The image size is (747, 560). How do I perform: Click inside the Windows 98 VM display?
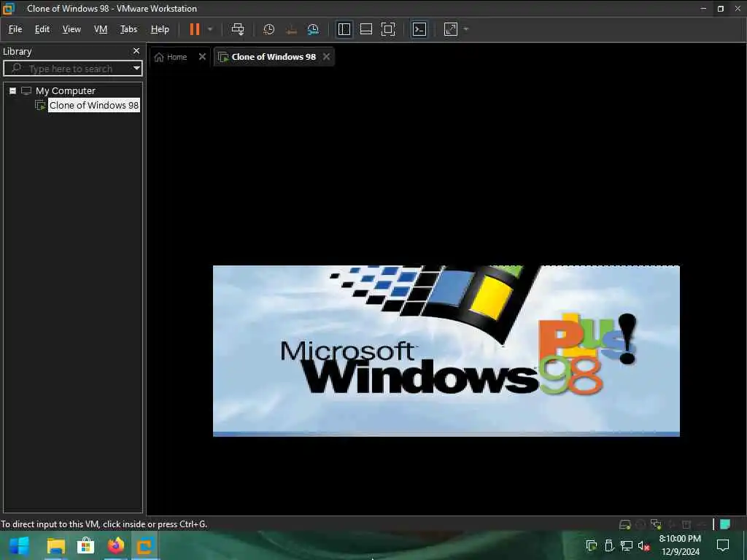click(446, 351)
